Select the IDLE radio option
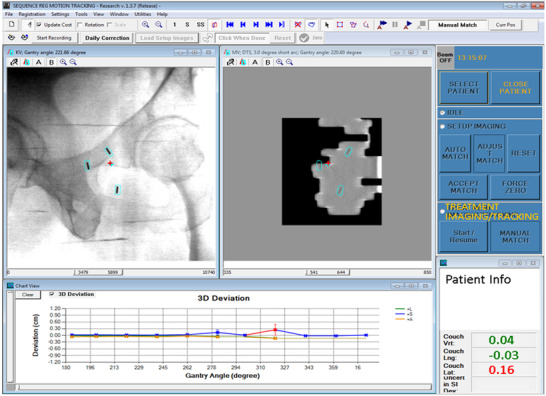The width and height of the screenshot is (546, 396). pyautogui.click(x=442, y=112)
